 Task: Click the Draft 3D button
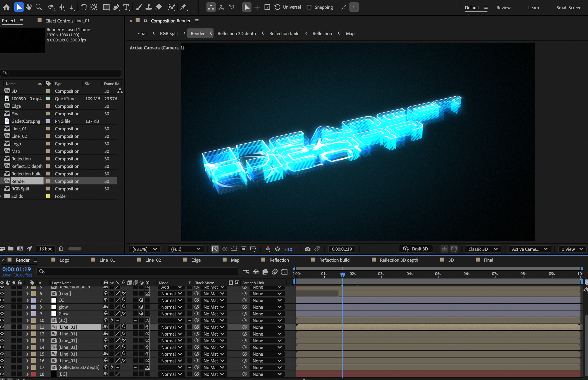tap(416, 249)
